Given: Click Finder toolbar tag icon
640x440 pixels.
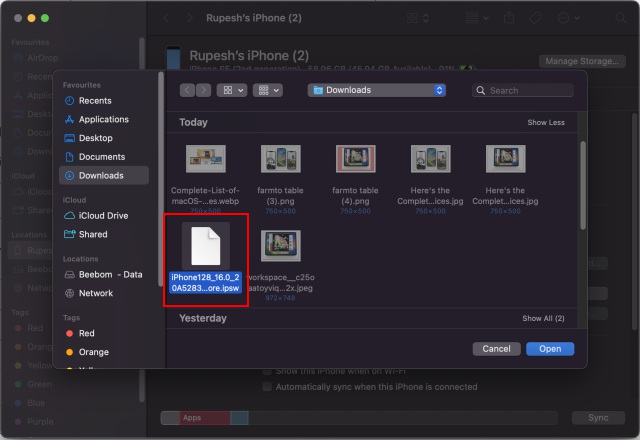Looking at the screenshot, I should 536,18.
